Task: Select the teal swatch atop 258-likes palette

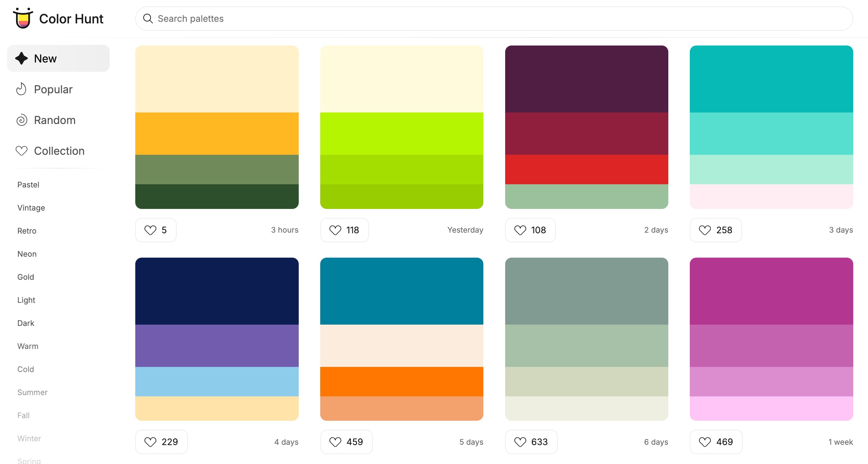Action: tap(771, 79)
